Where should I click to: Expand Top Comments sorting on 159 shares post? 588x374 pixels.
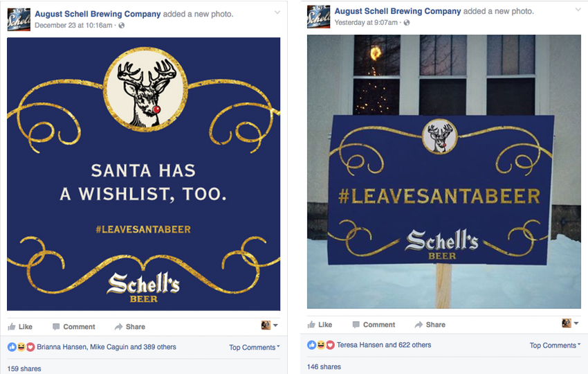click(255, 348)
